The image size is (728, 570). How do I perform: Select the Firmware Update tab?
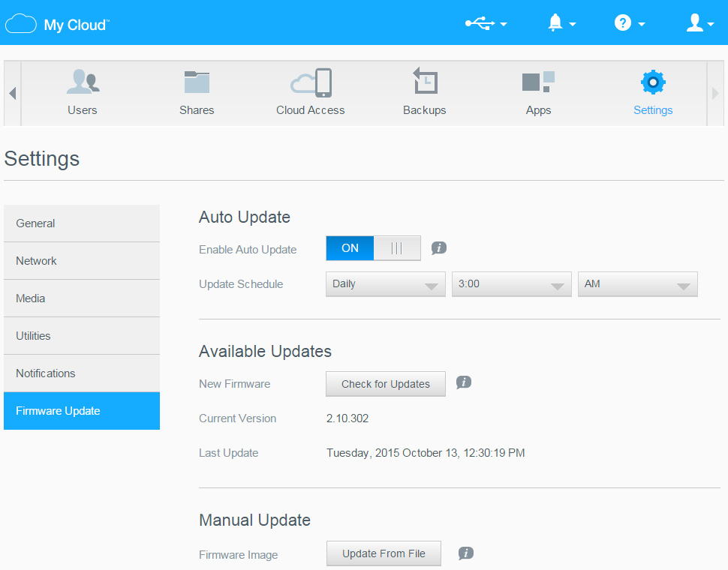coord(82,411)
